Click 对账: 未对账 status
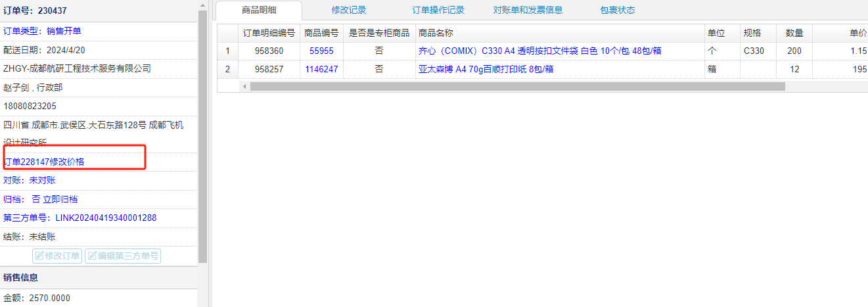This screenshot has height=307, width=868. (30, 180)
